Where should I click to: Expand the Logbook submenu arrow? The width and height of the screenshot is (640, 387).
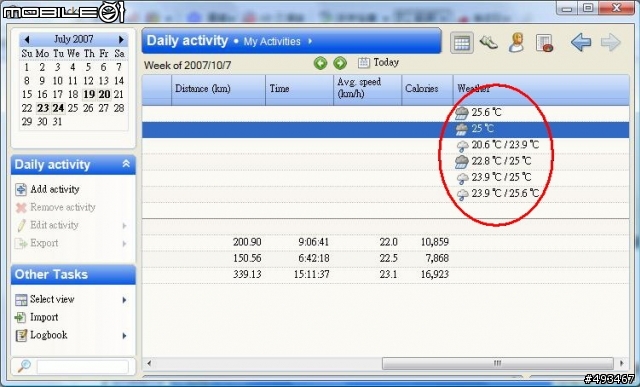(124, 336)
